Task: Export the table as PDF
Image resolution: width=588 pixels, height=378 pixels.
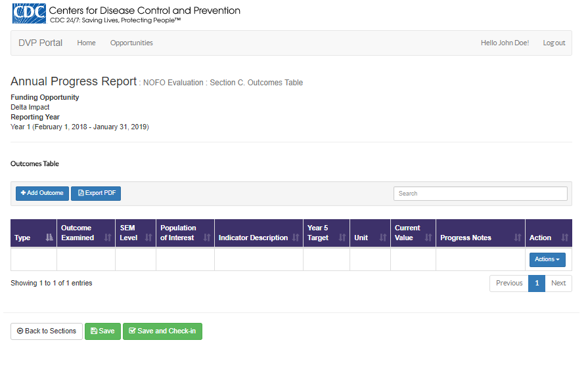Action: pyautogui.click(x=96, y=193)
